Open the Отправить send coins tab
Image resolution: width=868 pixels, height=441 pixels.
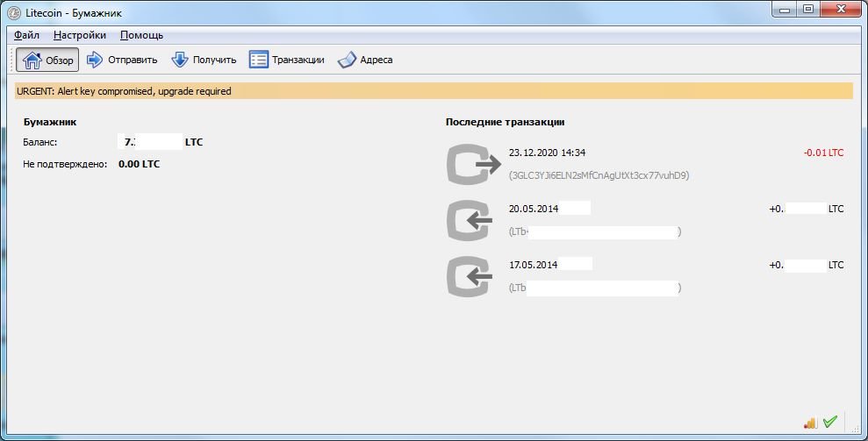[122, 60]
